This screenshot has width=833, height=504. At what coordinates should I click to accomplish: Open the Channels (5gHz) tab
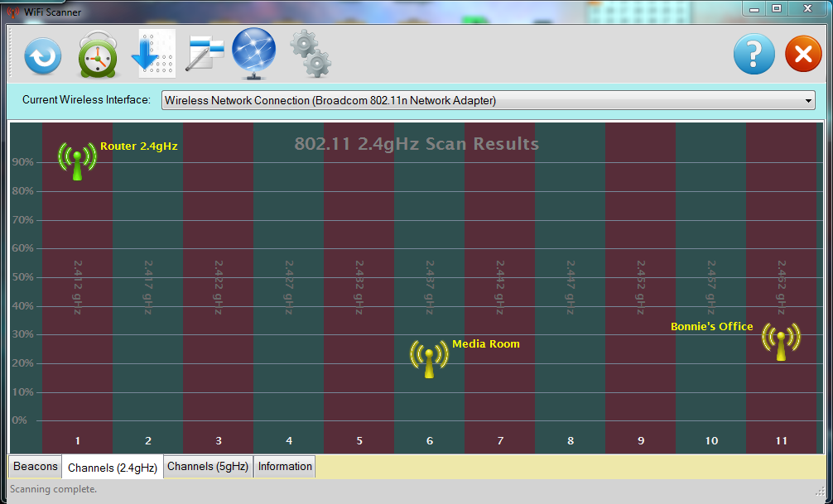(208, 467)
